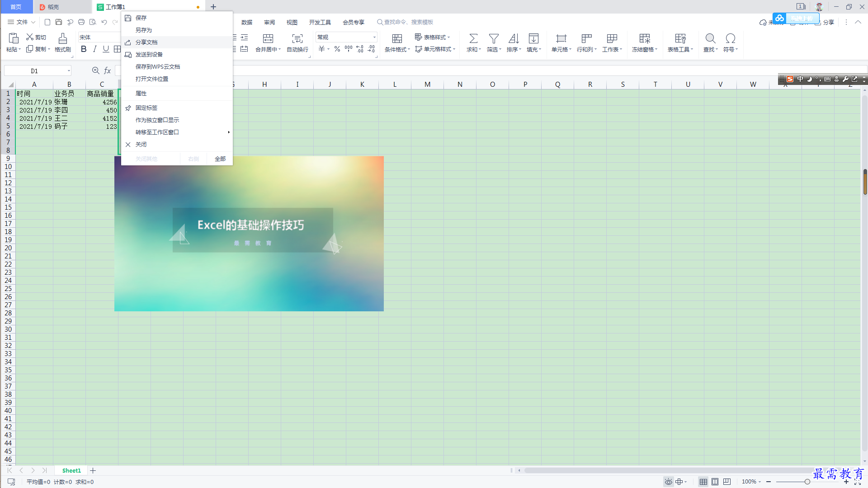Image resolution: width=868 pixels, height=488 pixels.
Task: Click the Worksheet (工作表) icon
Action: point(612,38)
